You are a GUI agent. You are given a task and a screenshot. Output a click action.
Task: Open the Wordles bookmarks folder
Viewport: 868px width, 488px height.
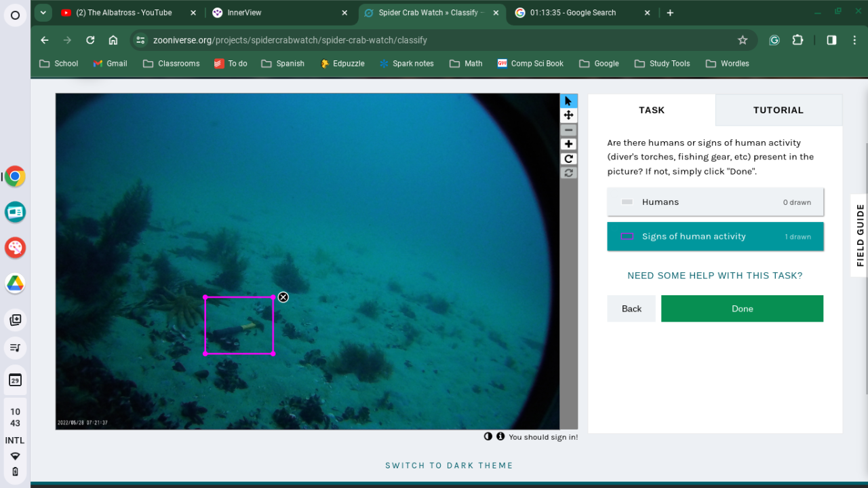point(728,64)
